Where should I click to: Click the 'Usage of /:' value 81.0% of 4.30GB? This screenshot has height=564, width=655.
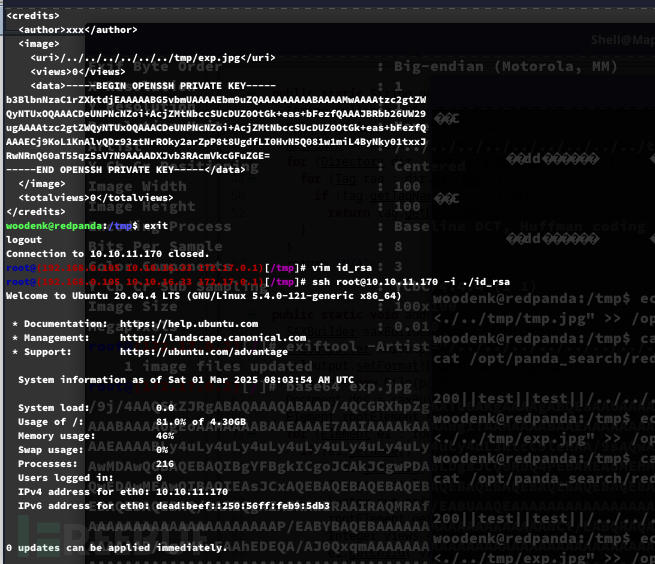pos(201,422)
